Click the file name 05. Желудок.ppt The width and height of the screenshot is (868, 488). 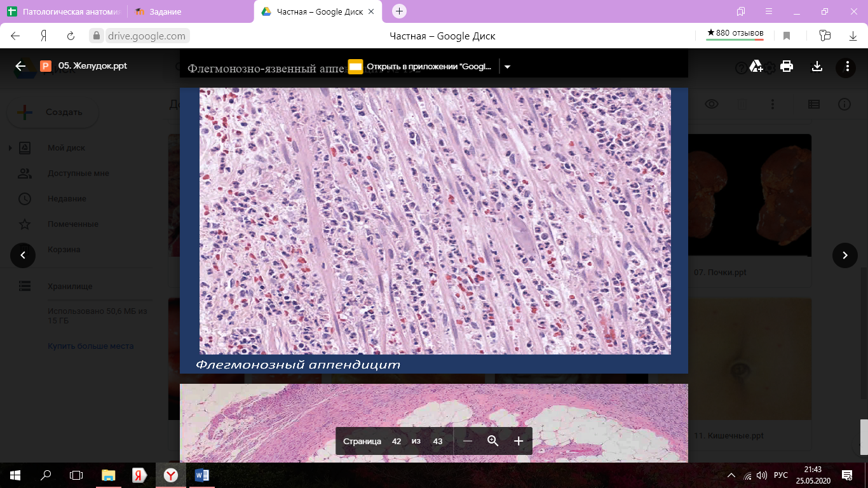[93, 66]
